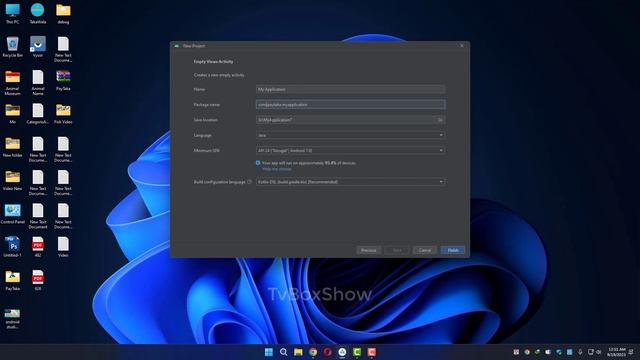Select the Animal Name file
The image size is (640, 360).
coord(38,83)
